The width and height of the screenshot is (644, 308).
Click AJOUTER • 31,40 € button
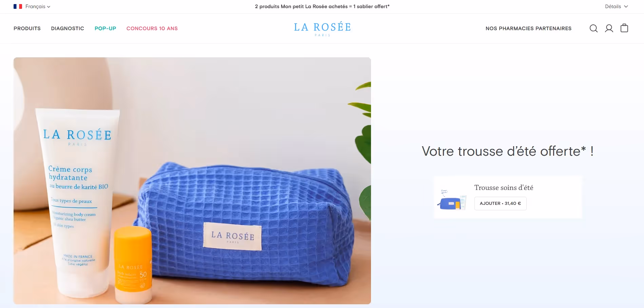click(x=500, y=204)
